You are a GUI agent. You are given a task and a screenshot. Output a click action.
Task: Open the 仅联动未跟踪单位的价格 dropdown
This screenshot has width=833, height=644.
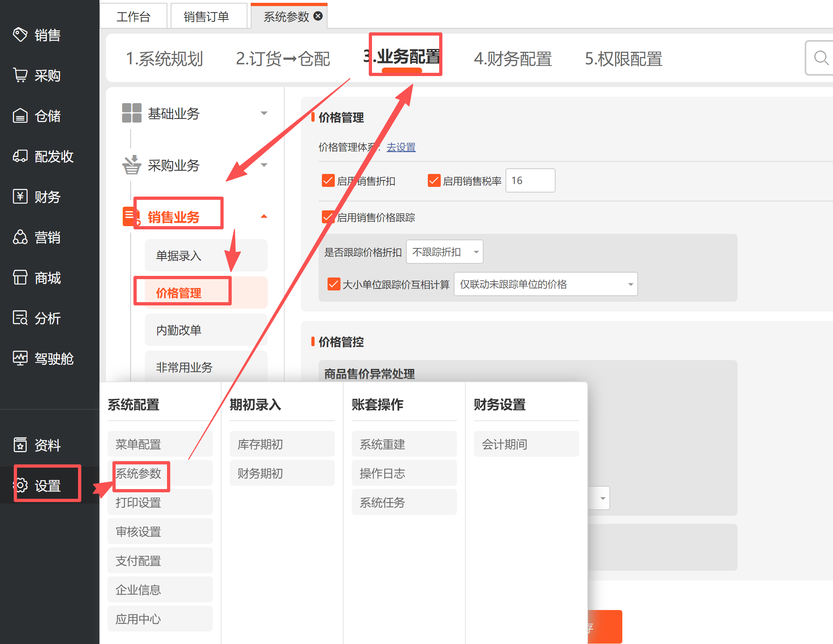pos(545,284)
